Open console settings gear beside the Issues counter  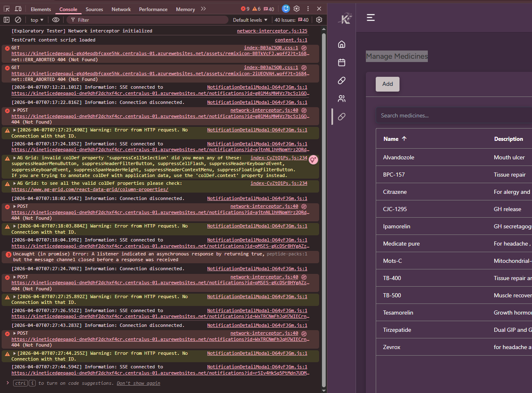(319, 20)
